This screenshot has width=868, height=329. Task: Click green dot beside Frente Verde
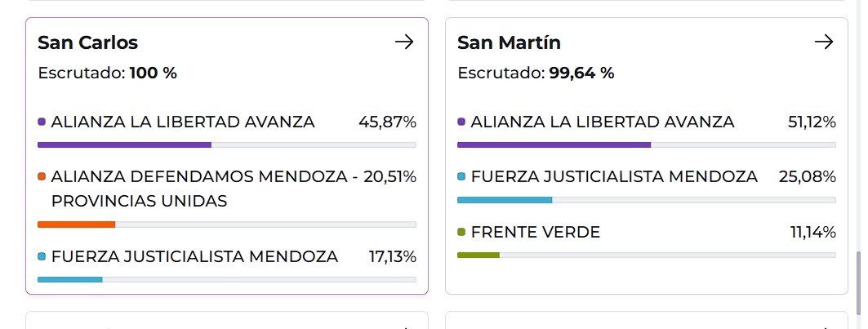coord(461,233)
